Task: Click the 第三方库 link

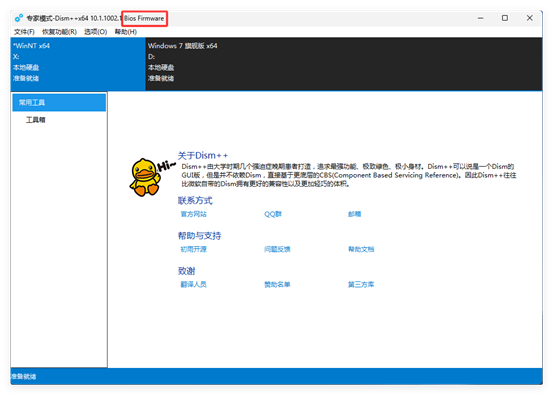Action: pyautogui.click(x=361, y=285)
